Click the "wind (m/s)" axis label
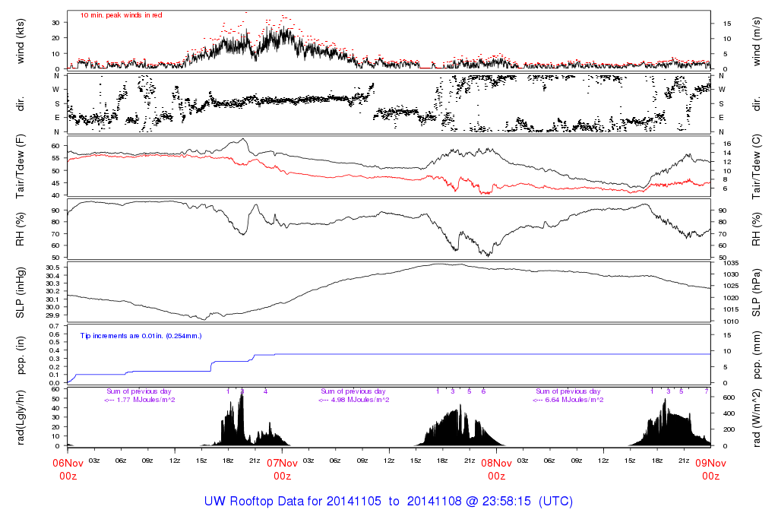 point(756,41)
